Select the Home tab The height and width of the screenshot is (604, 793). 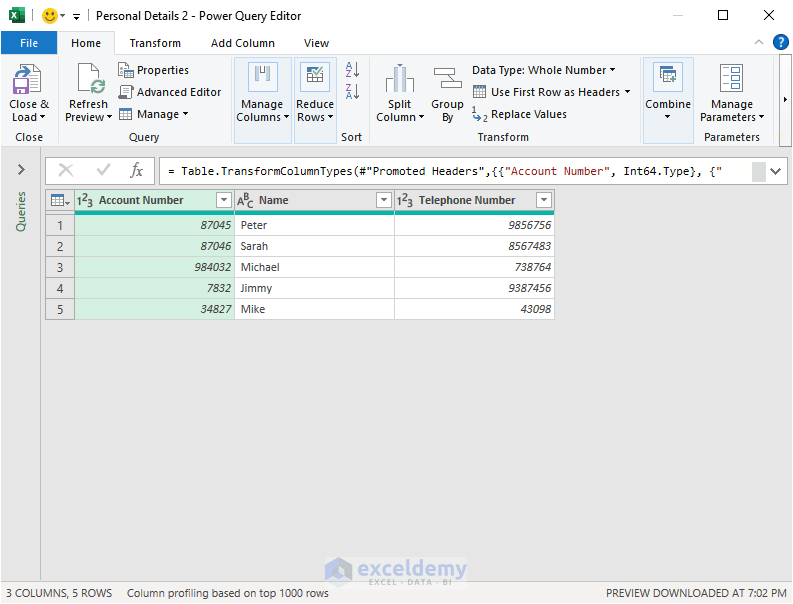tap(86, 43)
